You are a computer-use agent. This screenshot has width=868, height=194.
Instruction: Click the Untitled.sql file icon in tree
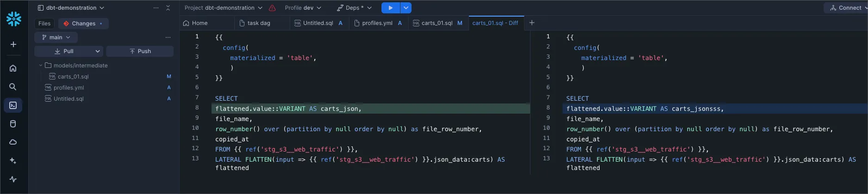coord(48,98)
